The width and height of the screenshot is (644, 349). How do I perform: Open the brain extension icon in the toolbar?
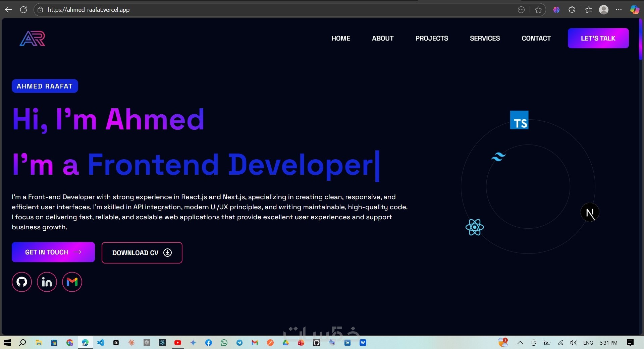coord(556,10)
